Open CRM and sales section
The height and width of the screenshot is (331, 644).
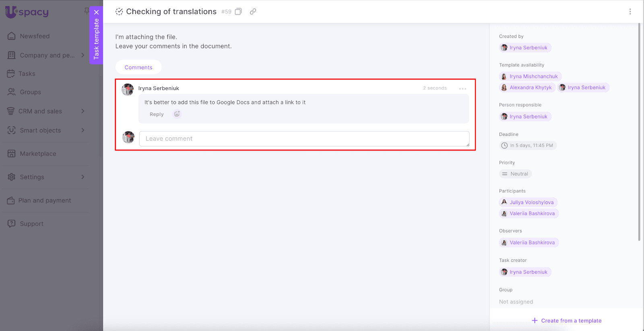click(x=40, y=111)
